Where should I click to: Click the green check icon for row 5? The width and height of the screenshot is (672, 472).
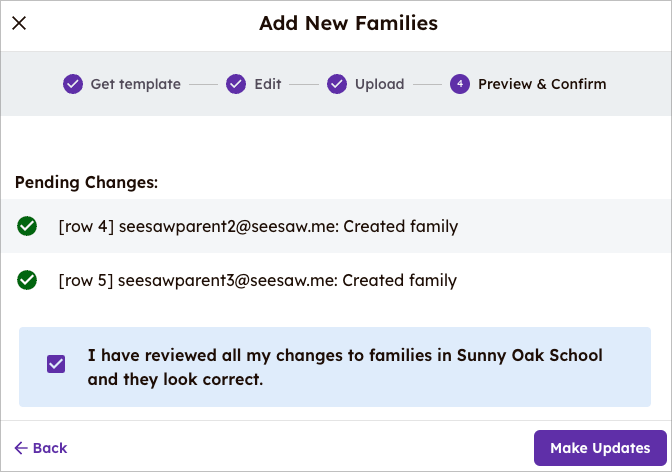[27, 281]
